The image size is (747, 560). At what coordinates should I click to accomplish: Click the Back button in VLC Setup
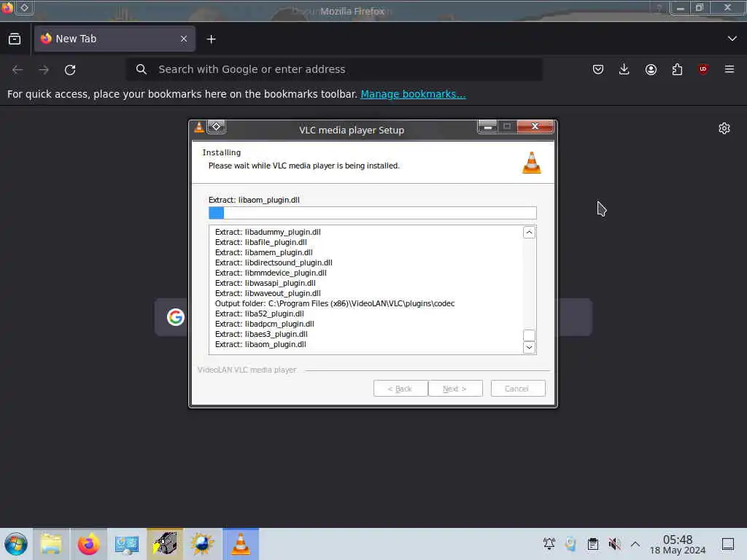click(x=400, y=389)
